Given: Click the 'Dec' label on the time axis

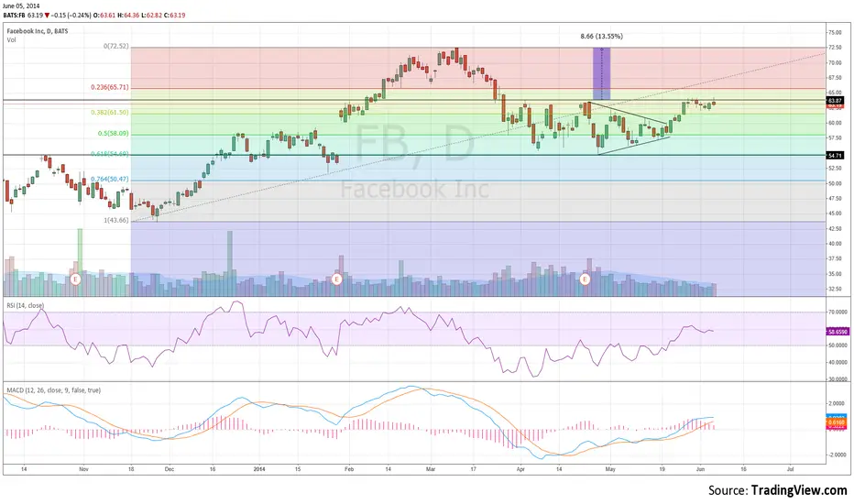Looking at the screenshot, I should point(170,468).
